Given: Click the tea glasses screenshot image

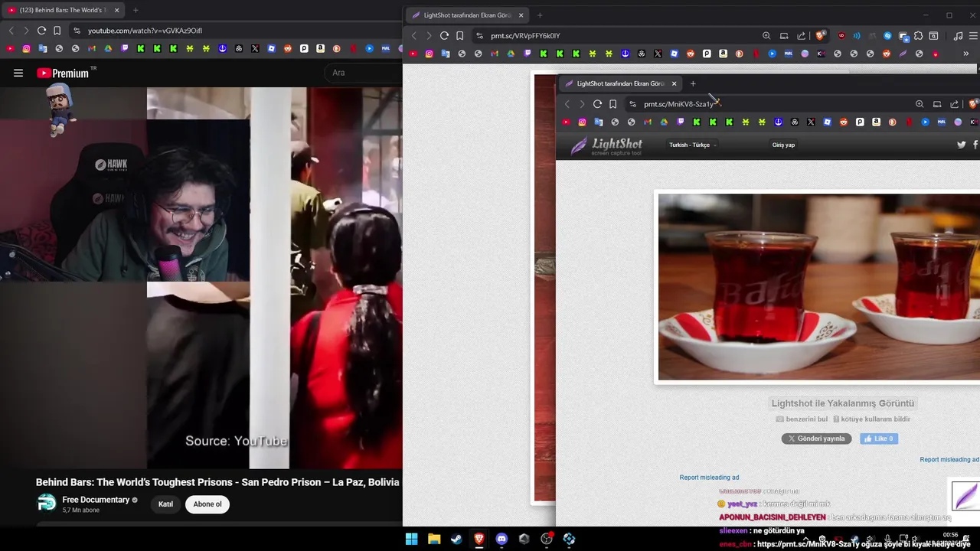Looking at the screenshot, I should tap(818, 287).
